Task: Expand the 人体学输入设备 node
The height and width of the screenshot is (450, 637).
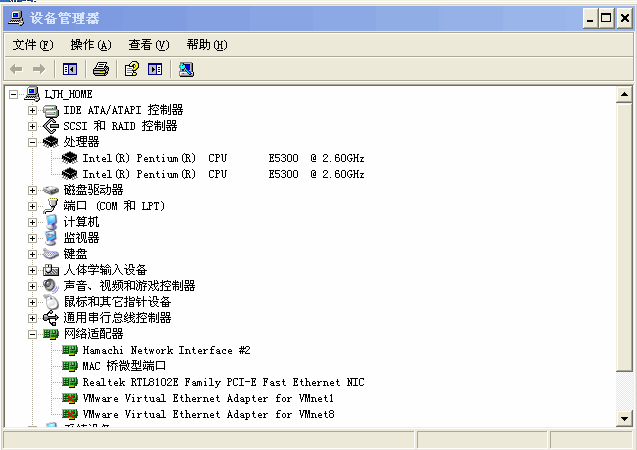Action: coord(32,270)
